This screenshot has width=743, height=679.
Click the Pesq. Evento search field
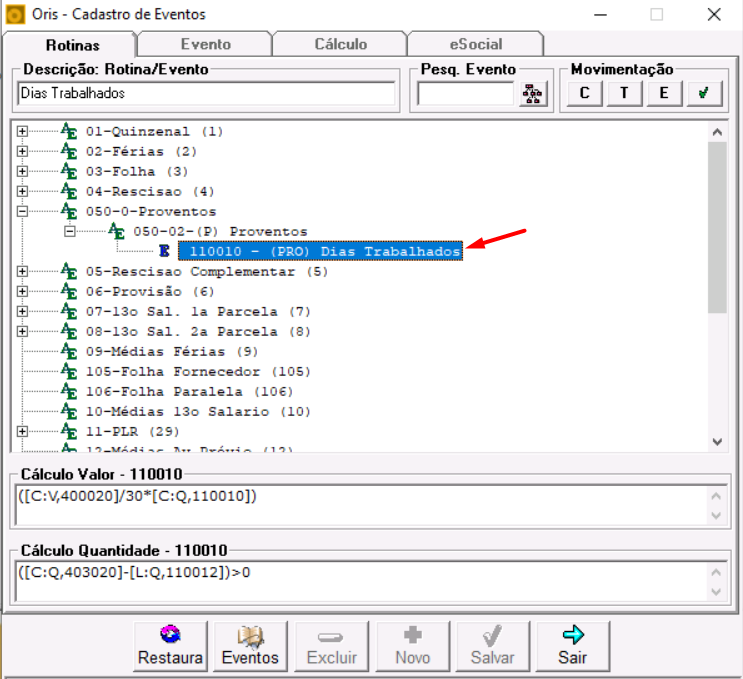click(x=465, y=93)
